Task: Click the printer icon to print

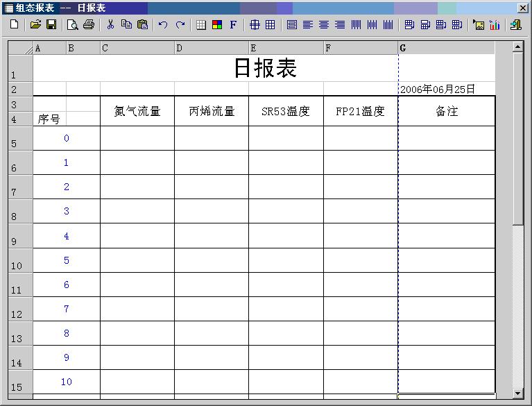Action: 89,24
